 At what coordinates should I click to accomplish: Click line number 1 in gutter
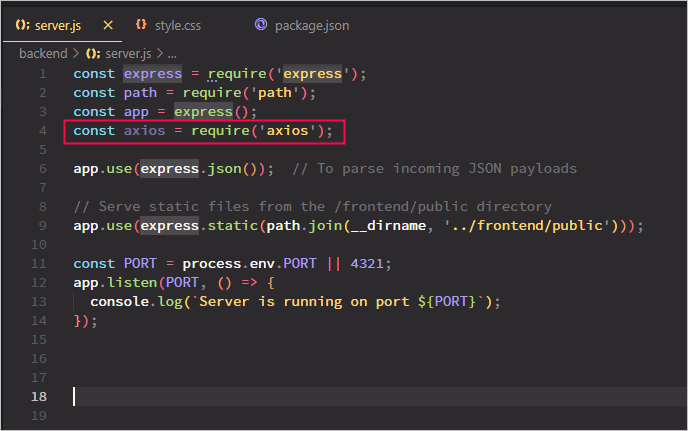[x=43, y=74]
